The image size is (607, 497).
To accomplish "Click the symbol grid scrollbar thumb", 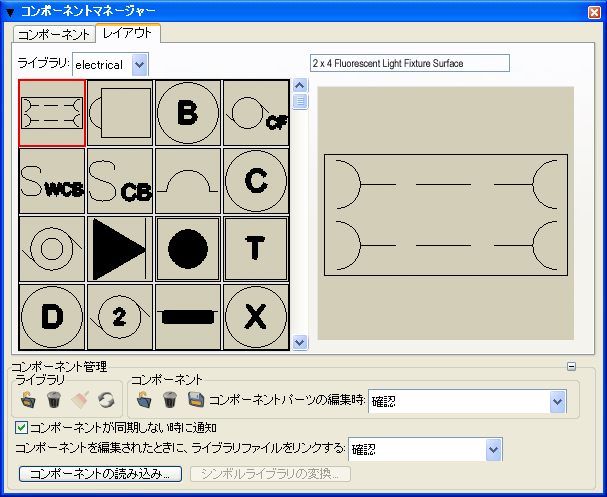I will [300, 101].
